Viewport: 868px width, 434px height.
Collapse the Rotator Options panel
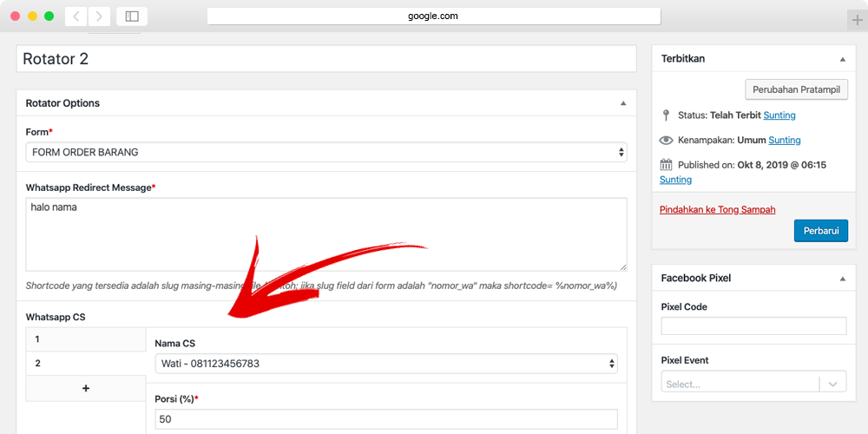pyautogui.click(x=622, y=103)
